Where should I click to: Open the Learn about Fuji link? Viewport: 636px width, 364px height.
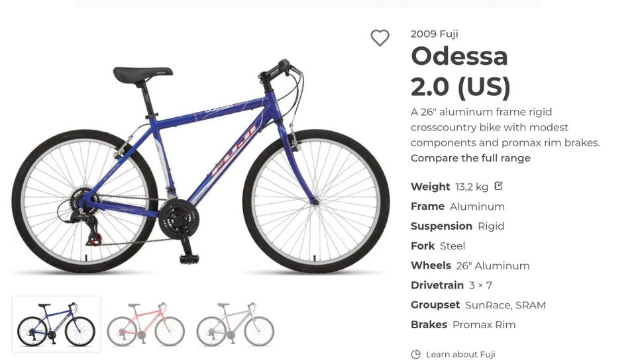coord(460,354)
